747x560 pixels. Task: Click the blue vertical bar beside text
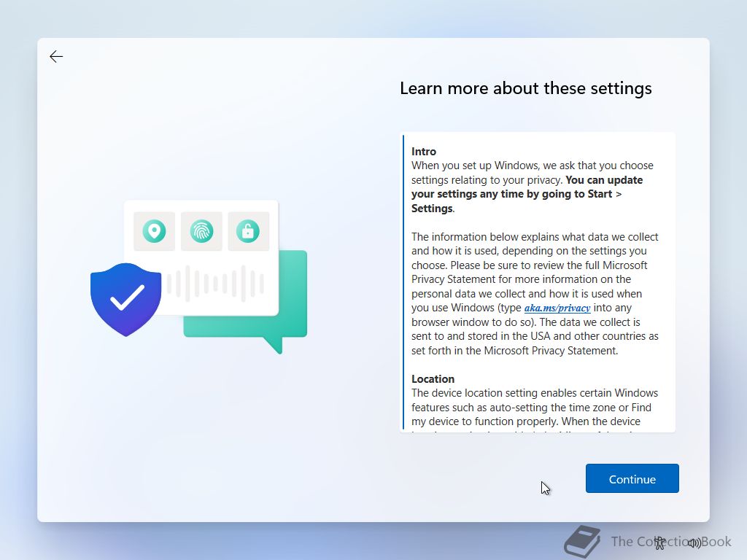403,282
